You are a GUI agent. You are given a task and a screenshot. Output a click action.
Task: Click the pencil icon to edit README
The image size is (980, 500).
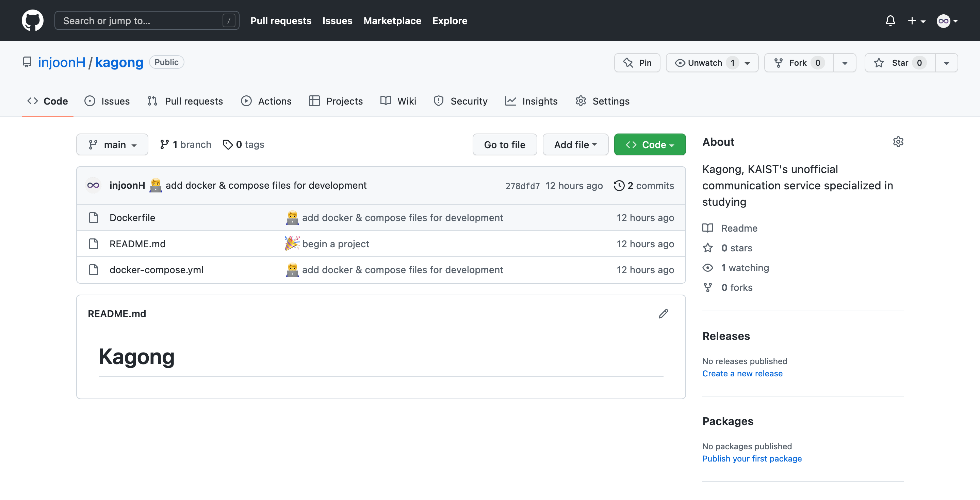click(664, 313)
